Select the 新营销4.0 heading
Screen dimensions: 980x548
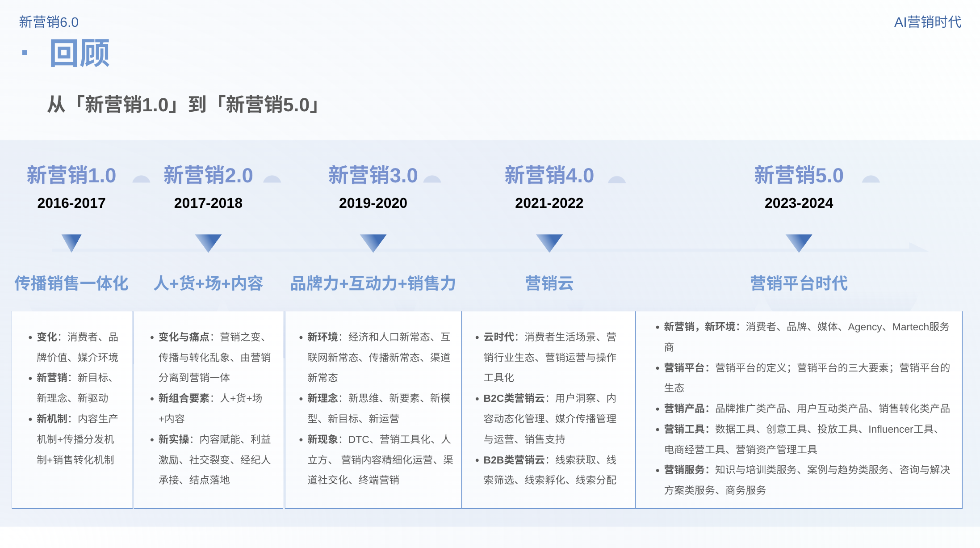click(549, 175)
